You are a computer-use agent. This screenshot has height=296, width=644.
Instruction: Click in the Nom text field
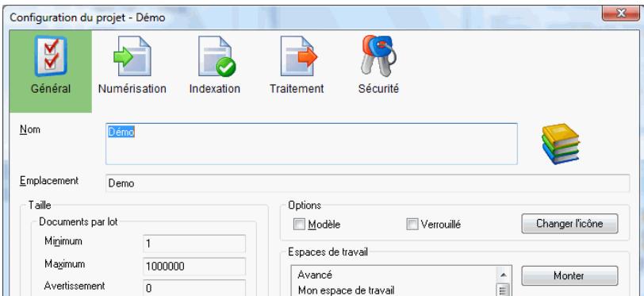coord(312,144)
